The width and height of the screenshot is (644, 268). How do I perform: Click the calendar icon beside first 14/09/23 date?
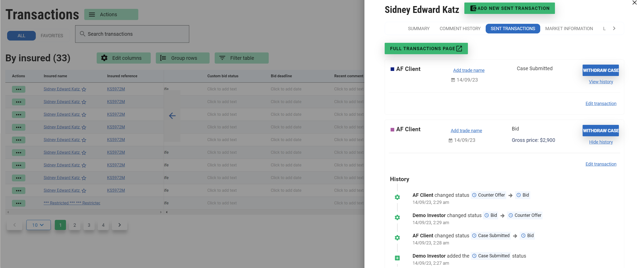point(453,80)
